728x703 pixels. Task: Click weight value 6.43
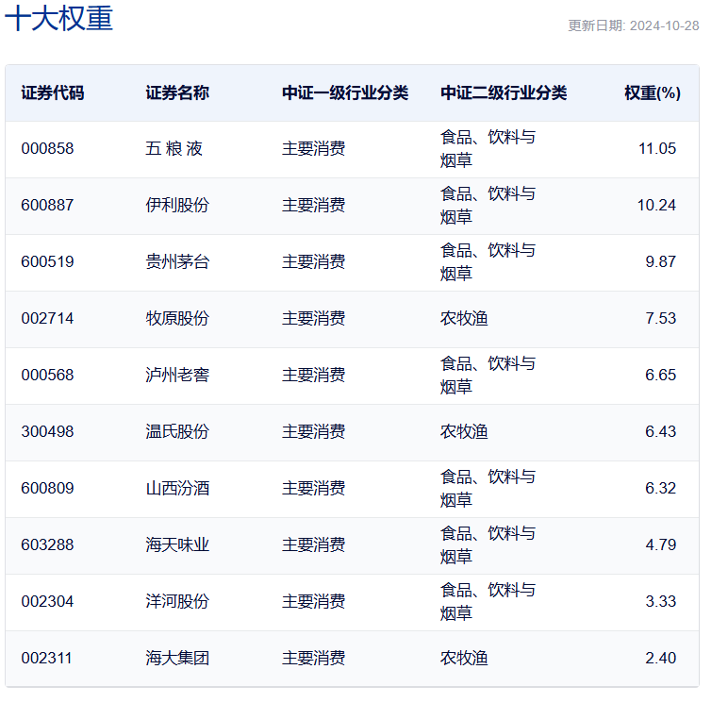click(661, 431)
